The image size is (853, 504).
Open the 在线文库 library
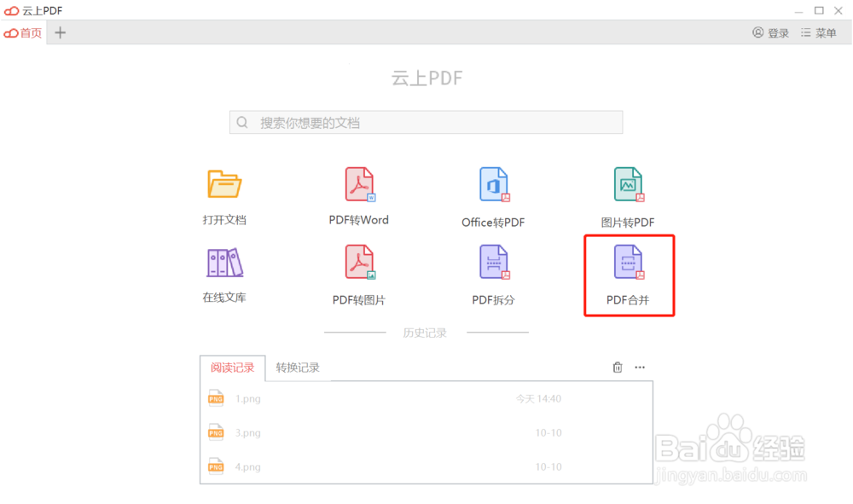point(224,263)
